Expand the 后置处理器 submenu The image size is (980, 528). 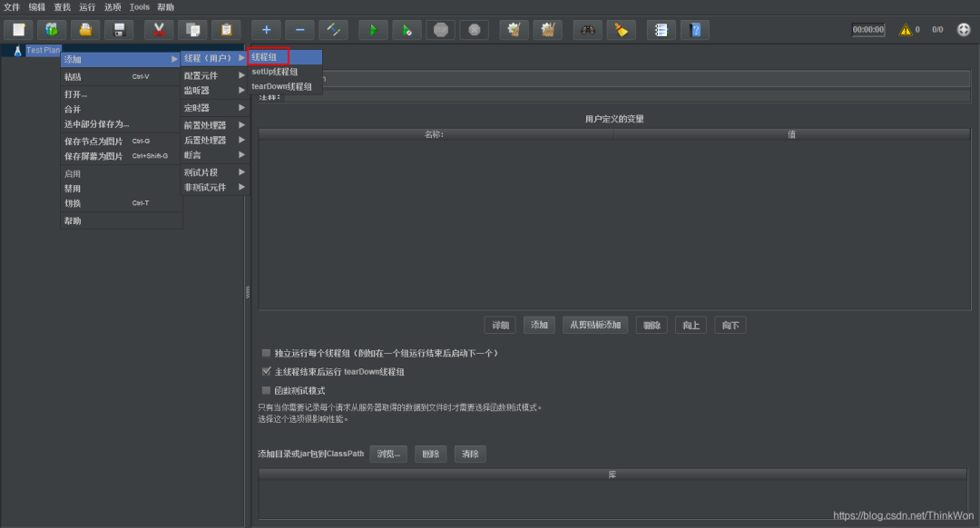(x=214, y=141)
